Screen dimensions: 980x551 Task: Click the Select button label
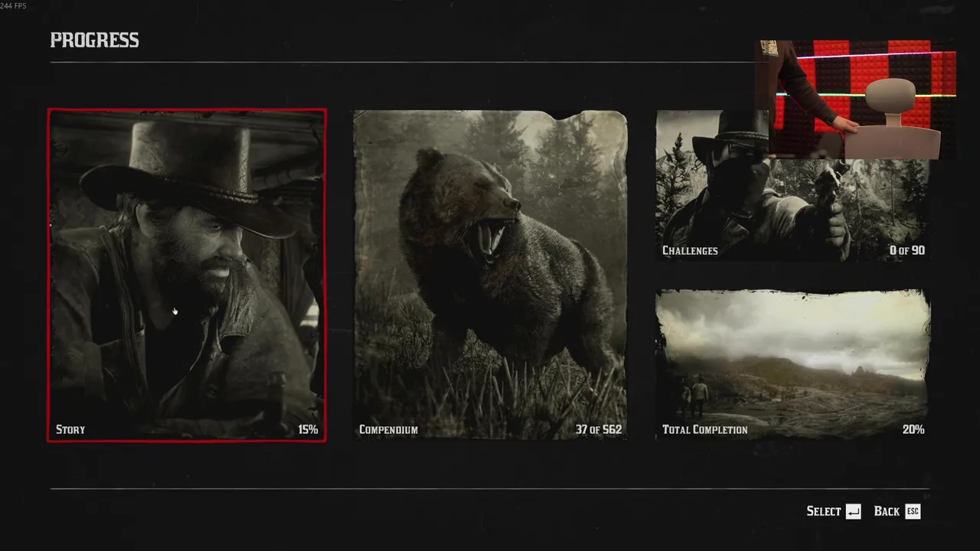(823, 511)
